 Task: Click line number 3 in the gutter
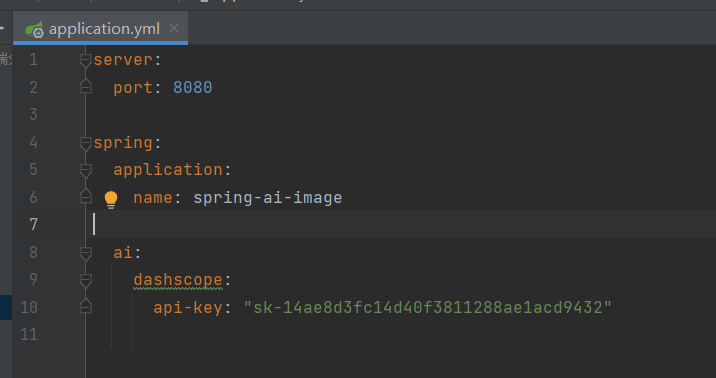[33, 114]
